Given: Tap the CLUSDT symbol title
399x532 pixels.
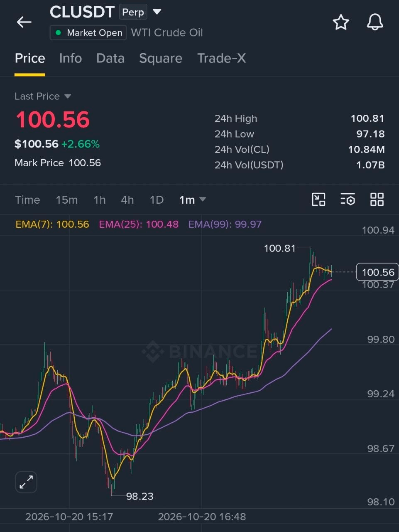Looking at the screenshot, I should 82,12.
